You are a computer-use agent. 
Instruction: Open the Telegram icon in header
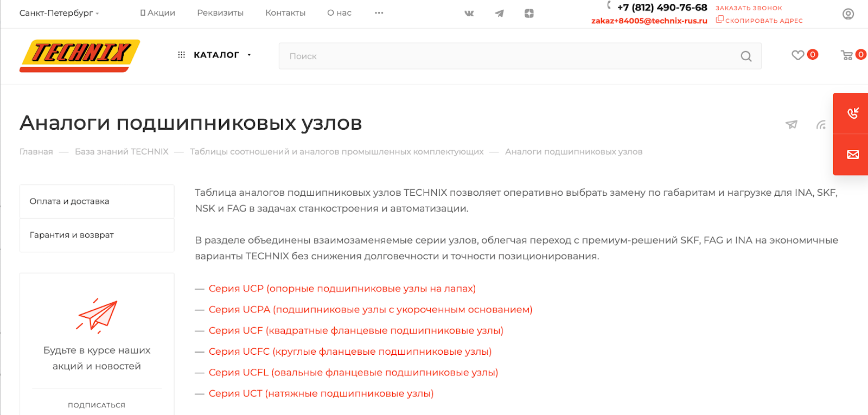pyautogui.click(x=499, y=13)
